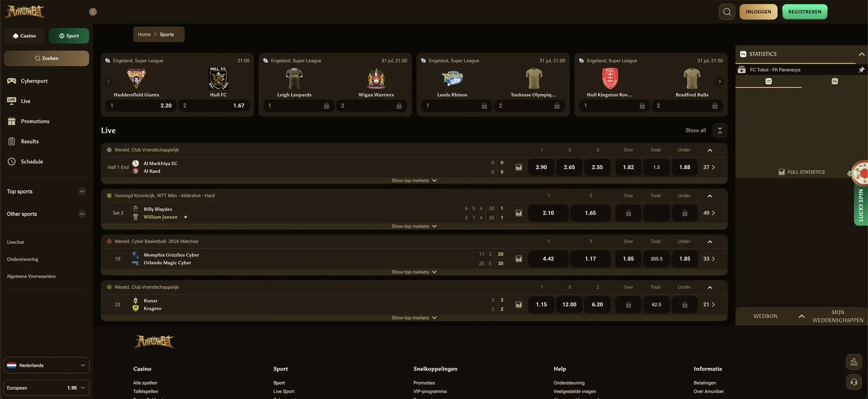Go to Home in the breadcrumb
Image resolution: width=868 pixels, height=399 pixels.
click(x=144, y=34)
